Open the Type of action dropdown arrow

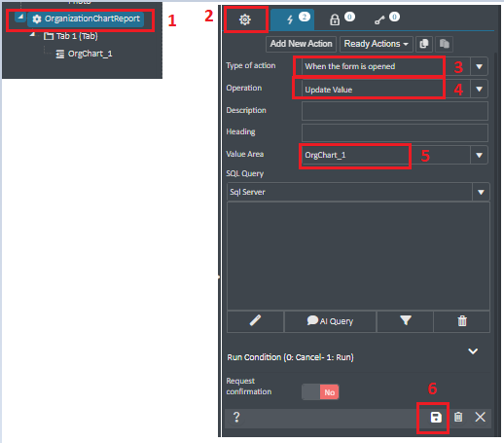coord(479,66)
